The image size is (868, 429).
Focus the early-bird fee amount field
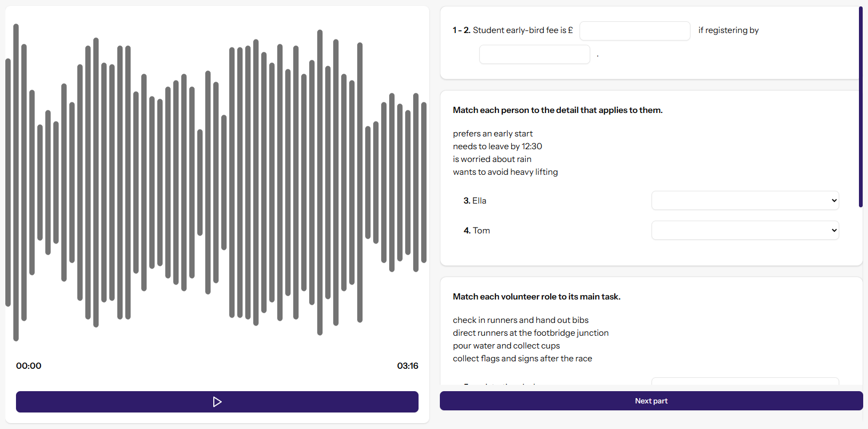coord(634,31)
